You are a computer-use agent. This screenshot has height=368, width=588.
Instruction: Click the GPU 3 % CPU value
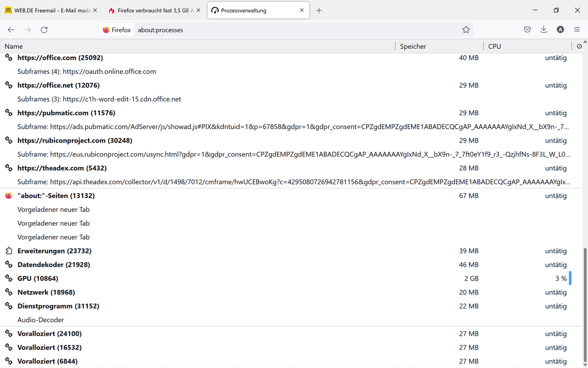tap(561, 278)
